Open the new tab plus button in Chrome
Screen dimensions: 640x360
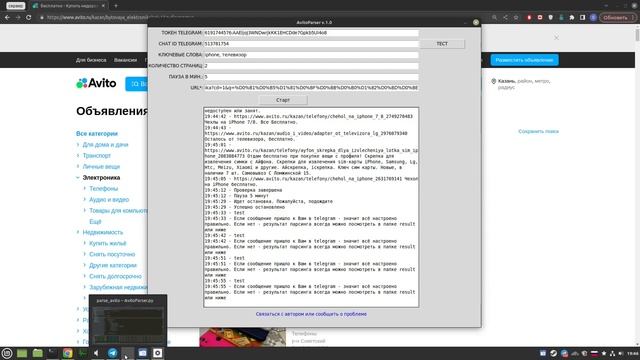pos(116,6)
